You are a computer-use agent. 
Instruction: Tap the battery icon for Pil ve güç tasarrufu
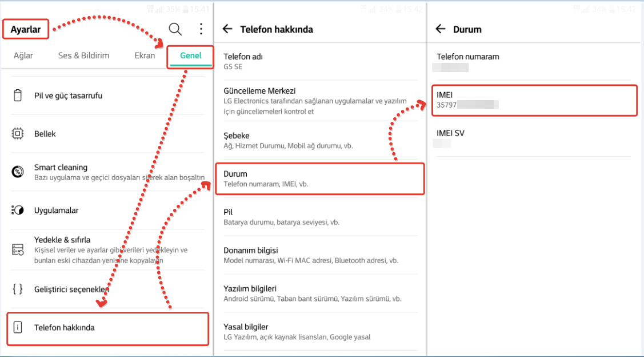(18, 96)
